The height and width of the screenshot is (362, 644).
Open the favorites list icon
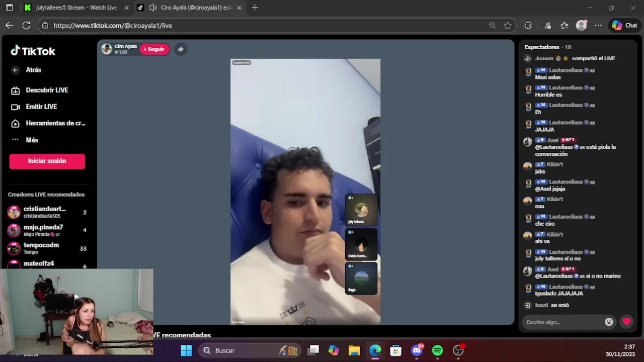564,25
